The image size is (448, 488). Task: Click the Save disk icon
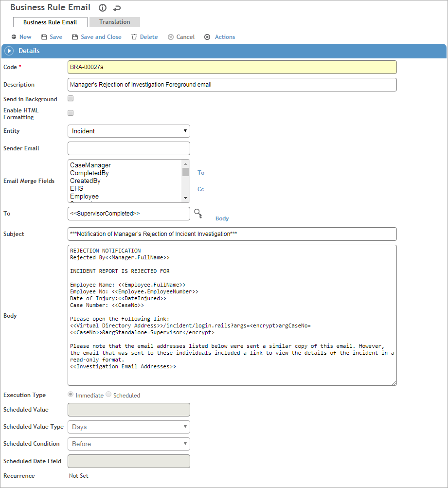[x=44, y=37]
